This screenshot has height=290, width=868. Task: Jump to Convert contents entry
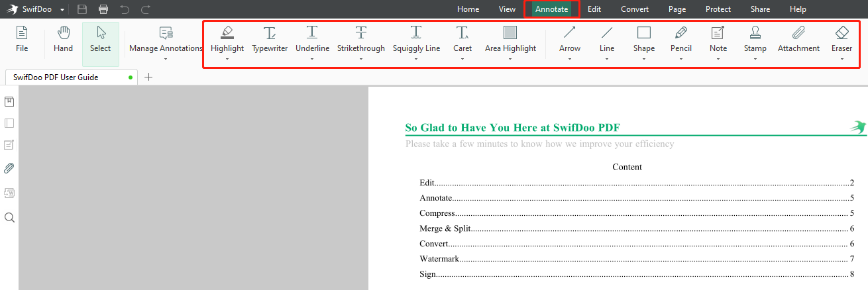pos(637,244)
